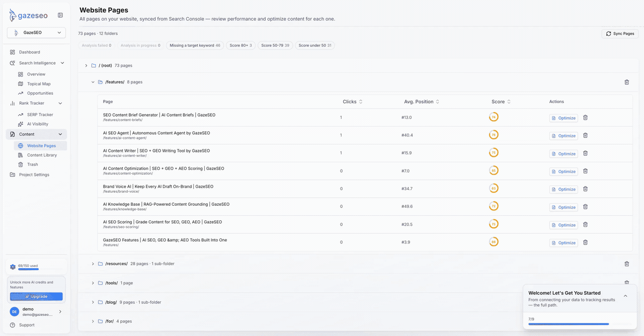The image size is (644, 336).
Task: Collapse the sidebar with the panel icon
Action: (60, 15)
